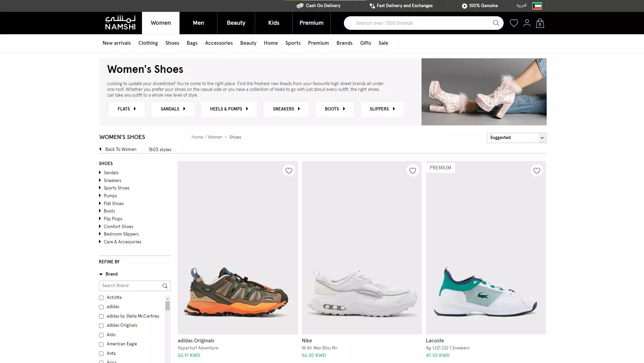Image resolution: width=644 pixels, height=363 pixels.
Task: Check the Actvitta brand checkbox
Action: pos(101,298)
